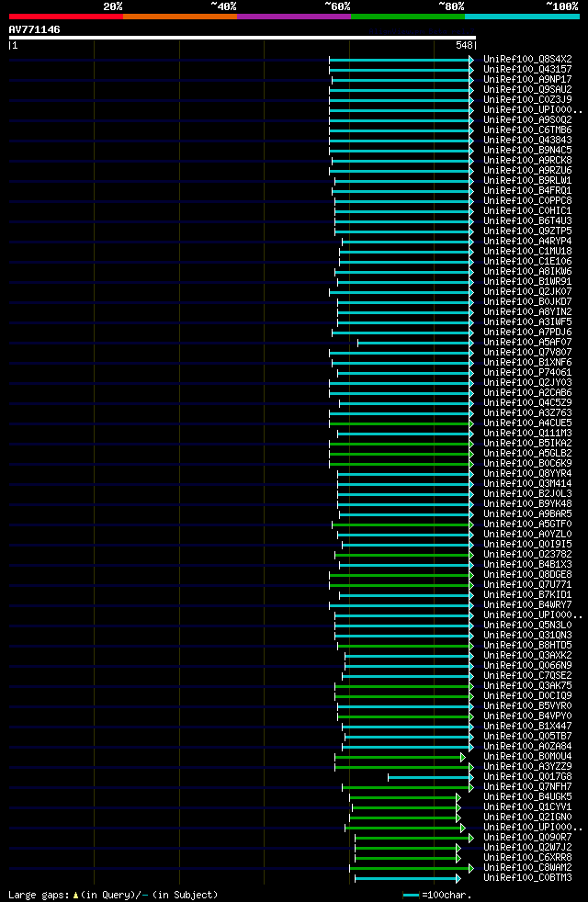Open hit UniRef100_A9NP17
The height and width of the screenshot is (902, 588).
click(x=527, y=79)
